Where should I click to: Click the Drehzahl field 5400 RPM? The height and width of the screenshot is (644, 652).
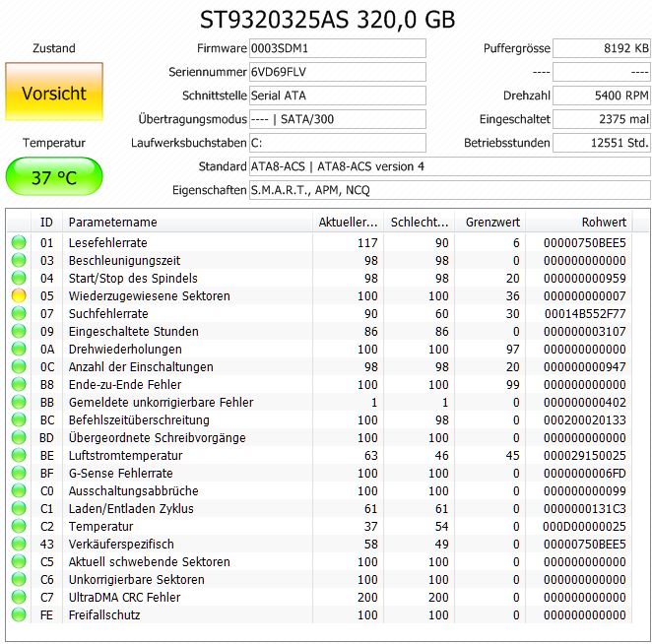[601, 96]
